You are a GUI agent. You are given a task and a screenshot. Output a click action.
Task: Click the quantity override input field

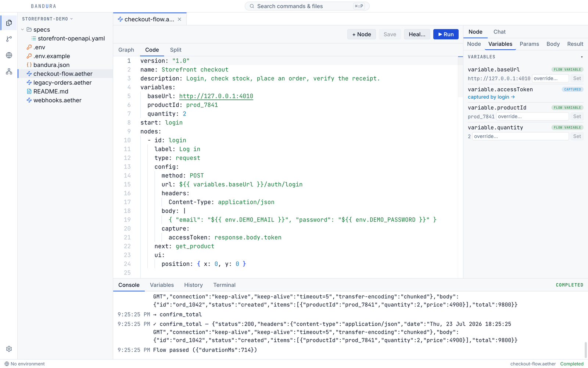[520, 137]
